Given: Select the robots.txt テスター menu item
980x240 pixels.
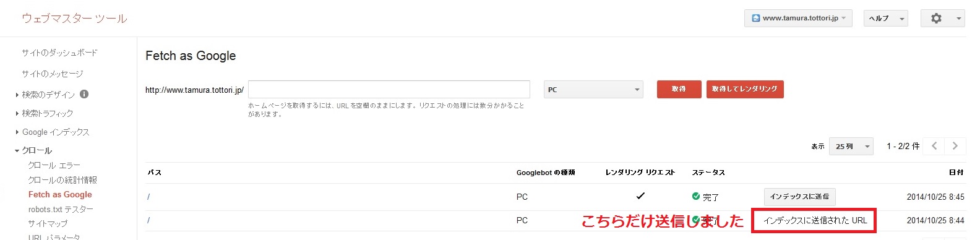Looking at the screenshot, I should click(x=61, y=209).
